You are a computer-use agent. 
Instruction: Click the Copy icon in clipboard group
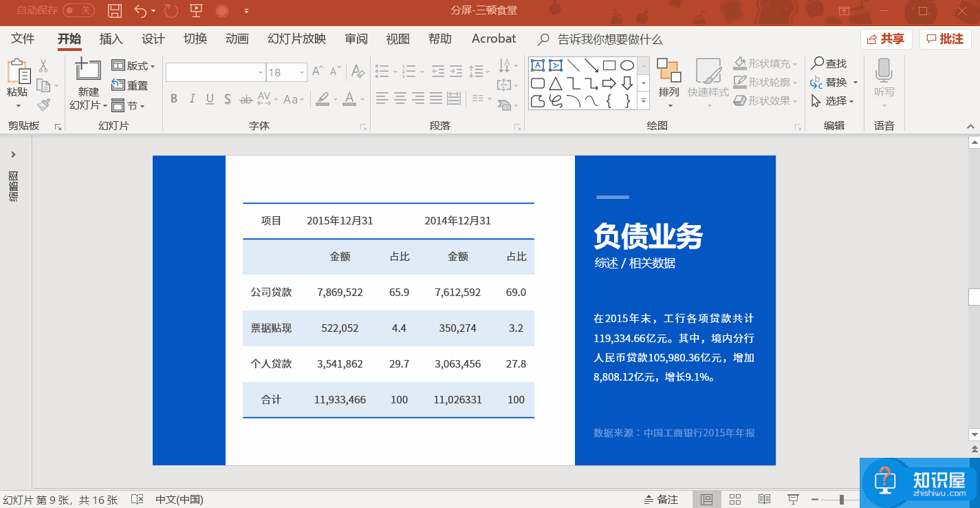tap(43, 85)
